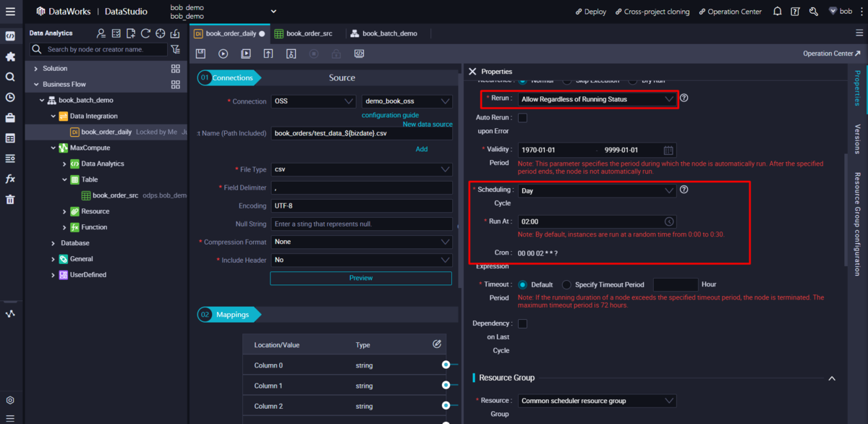Open the calendar icon in Validity Period
The image size is (868, 424).
pyautogui.click(x=669, y=150)
